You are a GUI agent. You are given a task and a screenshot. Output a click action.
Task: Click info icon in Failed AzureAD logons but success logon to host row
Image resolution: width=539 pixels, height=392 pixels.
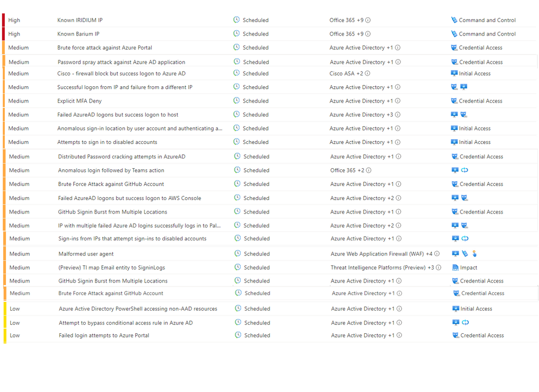(x=398, y=115)
